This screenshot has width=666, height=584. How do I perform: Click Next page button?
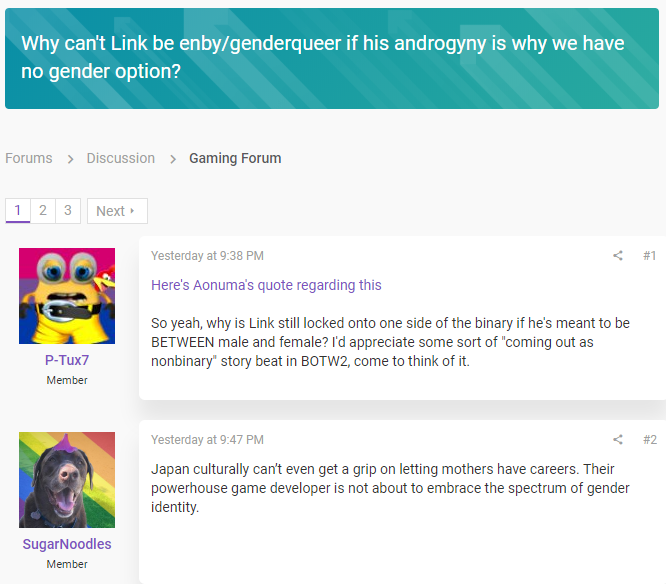point(117,211)
